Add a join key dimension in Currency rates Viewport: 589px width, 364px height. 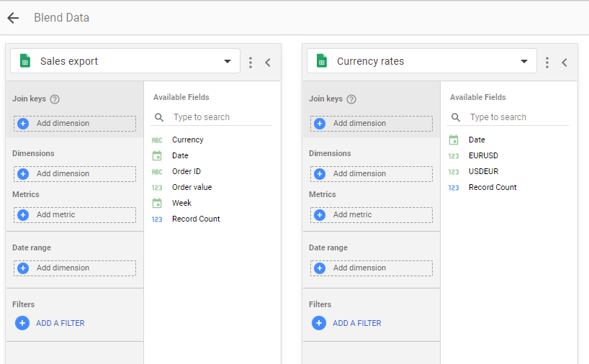tap(371, 124)
